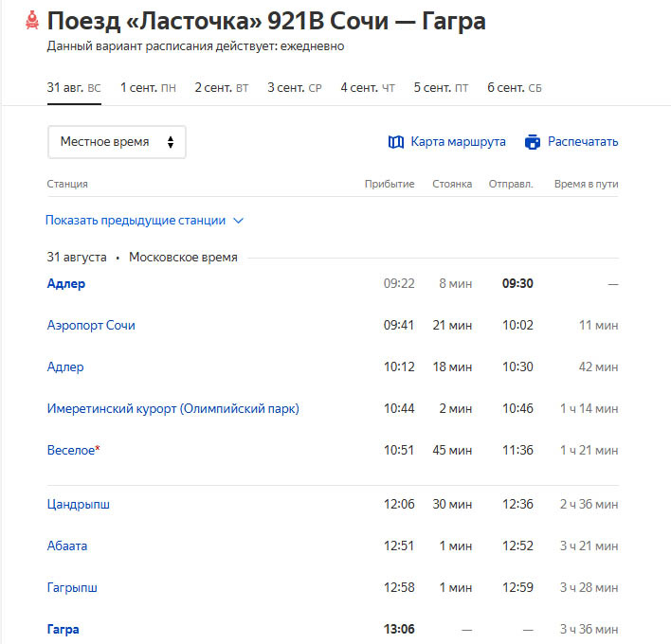Open the Веселое station link
671x644 pixels.
pos(71,450)
